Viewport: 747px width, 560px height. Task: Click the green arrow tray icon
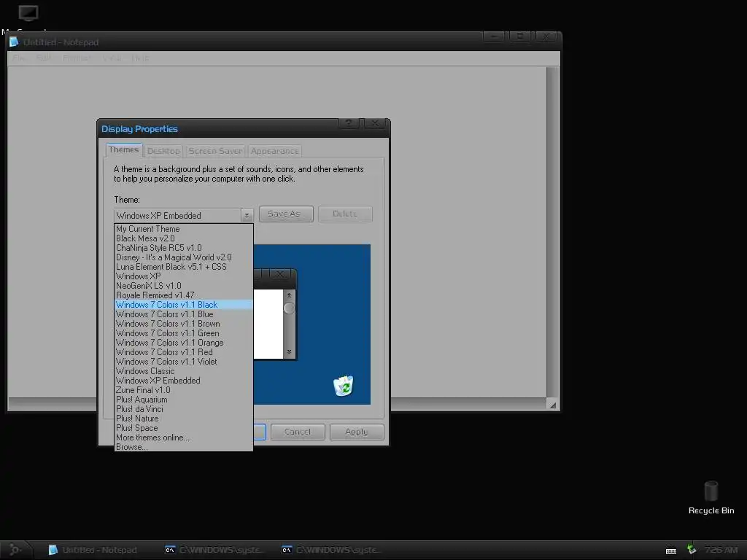click(x=692, y=549)
